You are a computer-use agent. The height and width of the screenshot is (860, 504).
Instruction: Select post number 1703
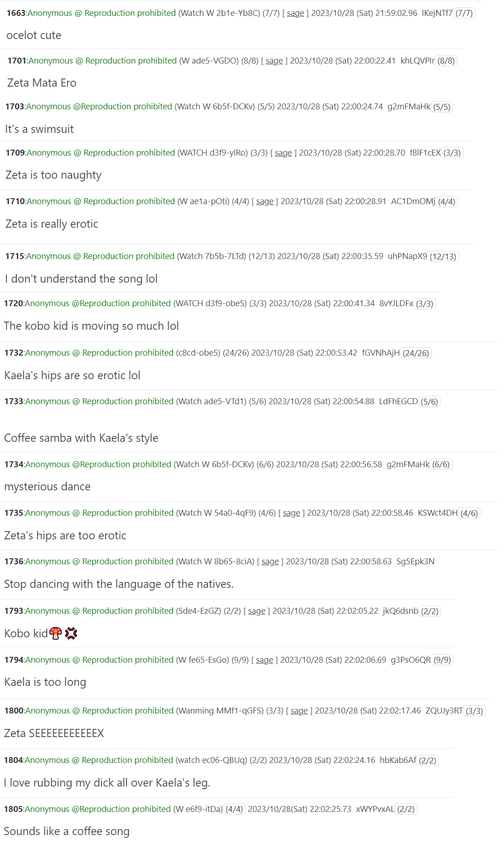pyautogui.click(x=15, y=107)
